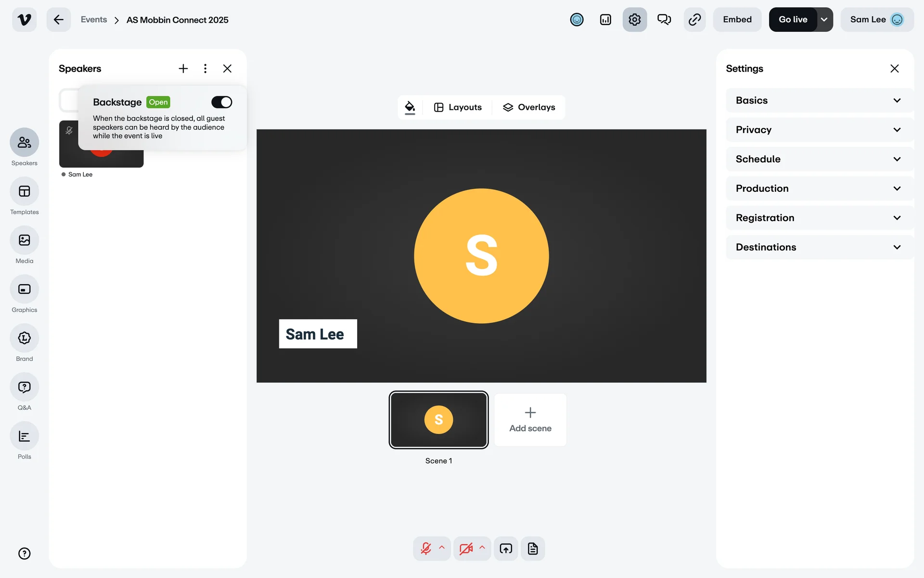This screenshot has width=924, height=578.
Task: Open the Overlays tab
Action: (x=529, y=107)
